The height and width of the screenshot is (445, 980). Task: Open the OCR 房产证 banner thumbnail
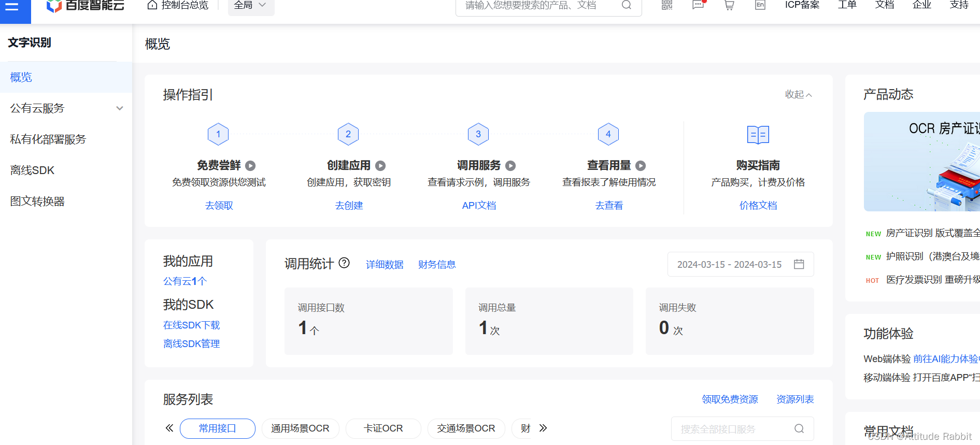click(x=921, y=162)
